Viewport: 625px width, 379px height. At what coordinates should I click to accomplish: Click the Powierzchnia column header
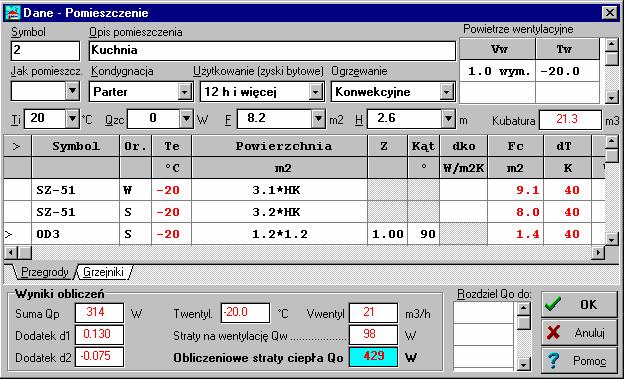tap(279, 146)
